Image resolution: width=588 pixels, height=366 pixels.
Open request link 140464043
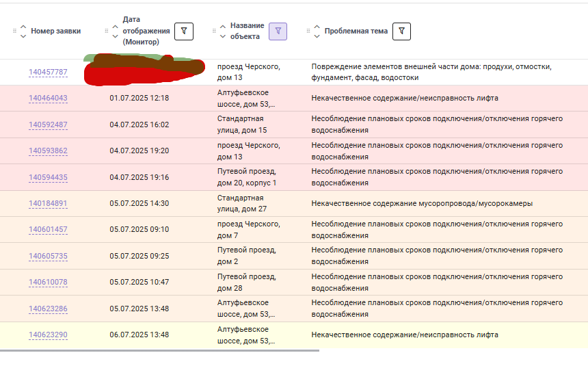[x=48, y=98]
